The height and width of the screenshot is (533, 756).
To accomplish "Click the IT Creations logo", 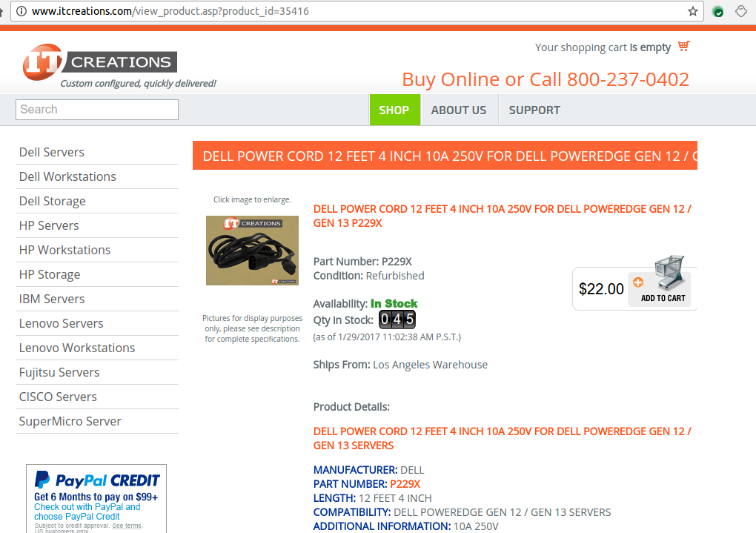I will pyautogui.click(x=100, y=62).
